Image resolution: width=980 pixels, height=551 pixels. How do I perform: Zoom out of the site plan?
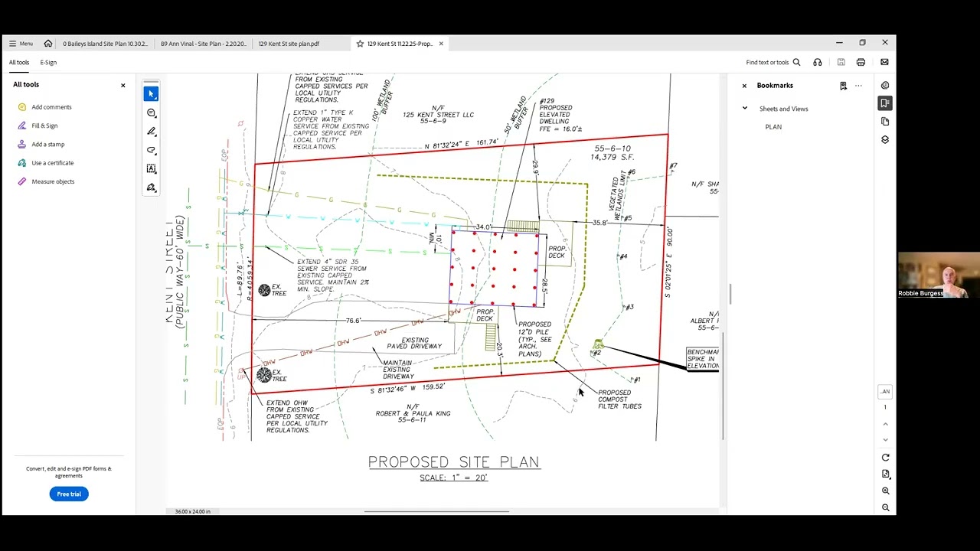(885, 507)
